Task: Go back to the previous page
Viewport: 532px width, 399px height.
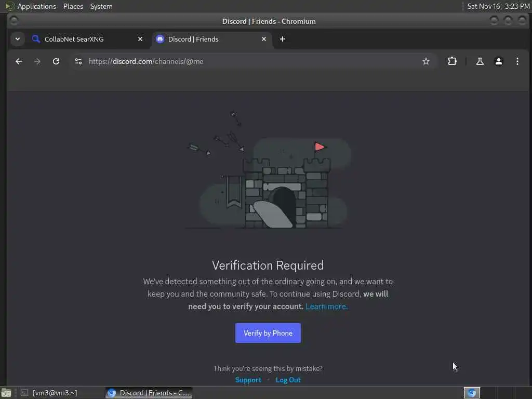Action: tap(19, 61)
